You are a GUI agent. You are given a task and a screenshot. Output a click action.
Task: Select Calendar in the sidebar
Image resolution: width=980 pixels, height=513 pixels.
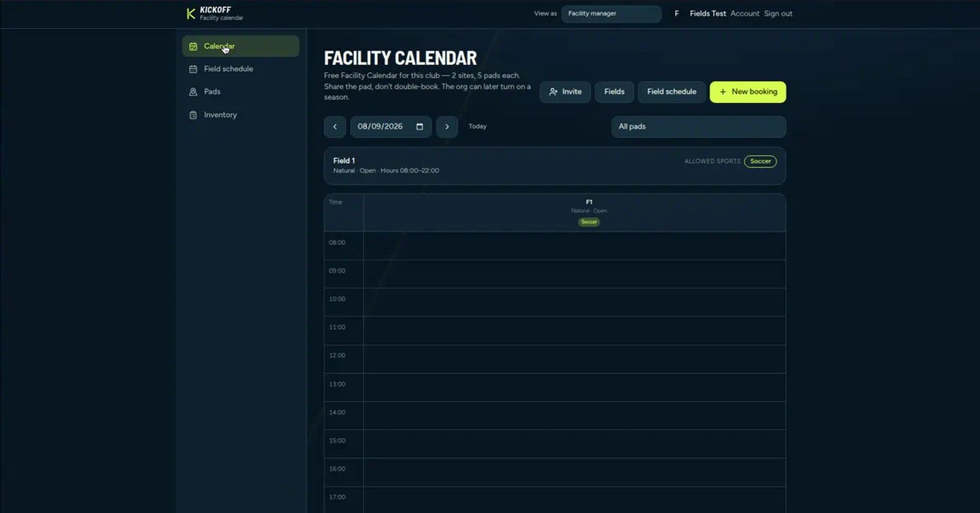click(241, 46)
